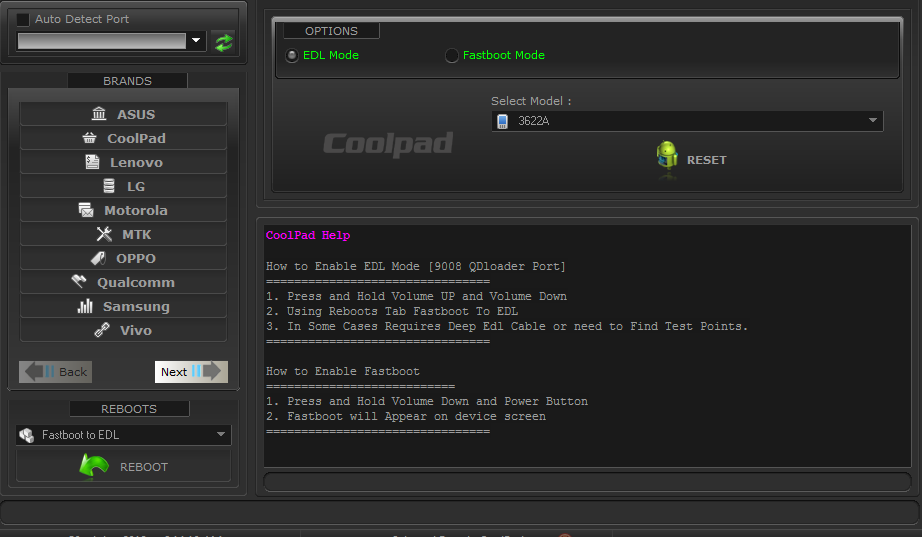Click 'Press and Hold Volume UP' instruction line

pyautogui.click(x=416, y=296)
